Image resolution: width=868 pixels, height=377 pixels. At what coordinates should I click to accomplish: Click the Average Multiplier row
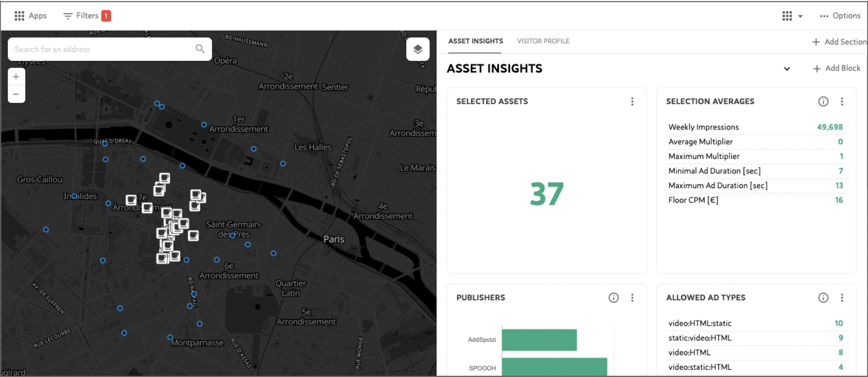(x=756, y=142)
